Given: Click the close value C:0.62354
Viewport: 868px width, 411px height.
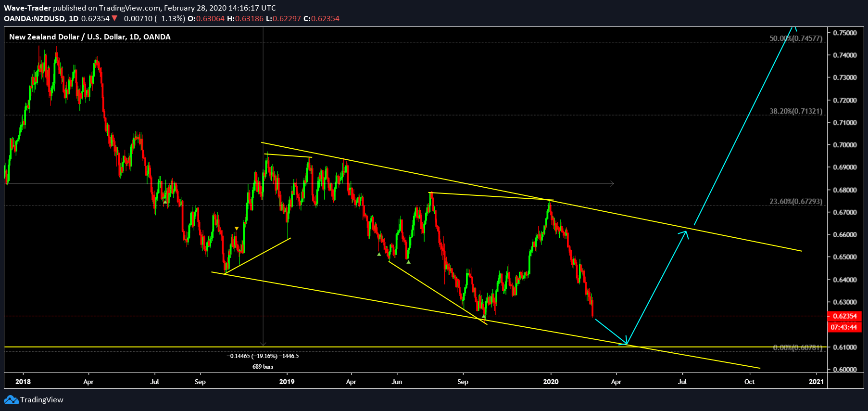Looking at the screenshot, I should (321, 18).
